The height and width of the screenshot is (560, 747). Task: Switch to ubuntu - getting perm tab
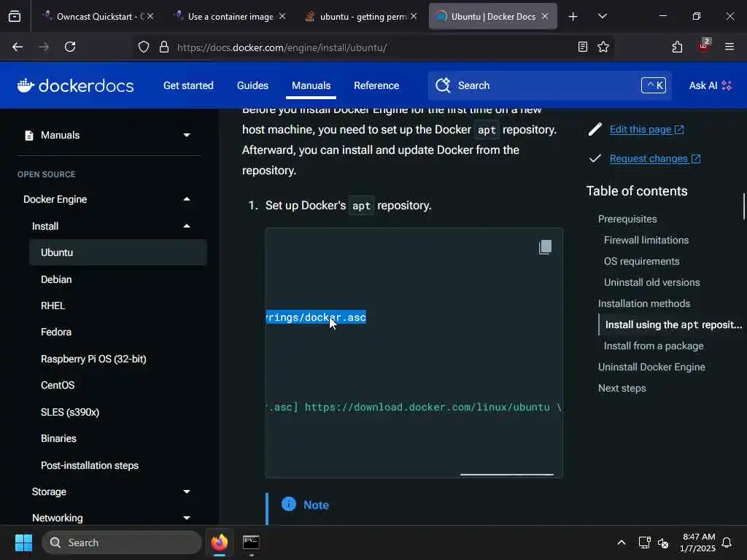tap(362, 17)
